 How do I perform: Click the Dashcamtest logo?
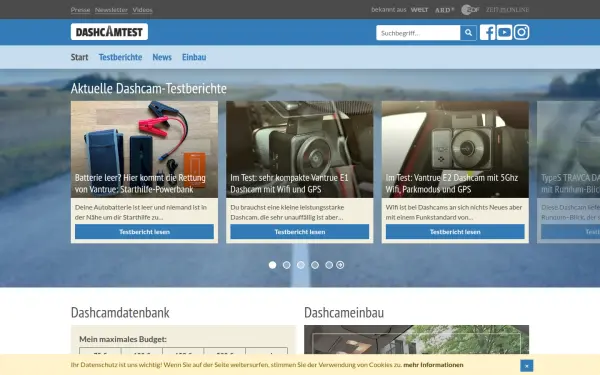point(109,32)
